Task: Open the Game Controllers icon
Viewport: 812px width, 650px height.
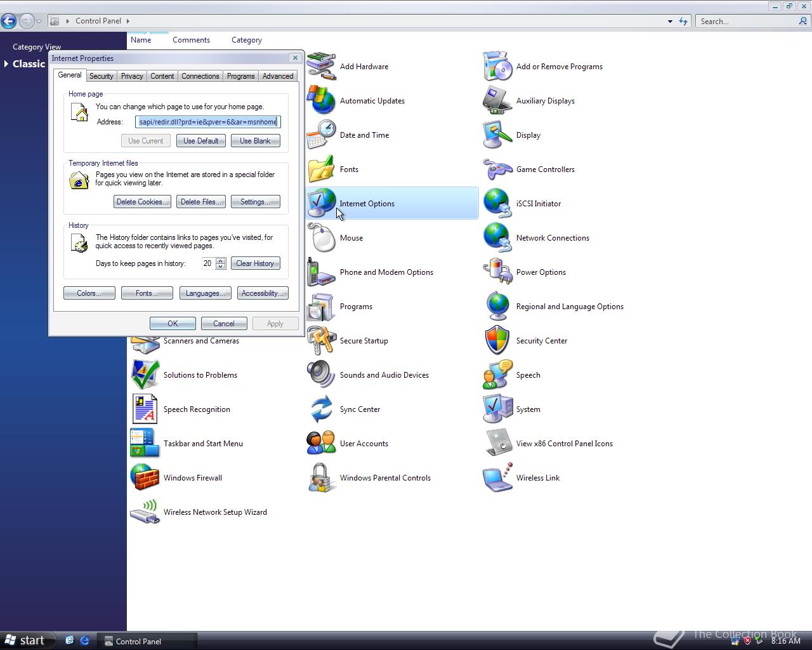Action: tap(497, 169)
